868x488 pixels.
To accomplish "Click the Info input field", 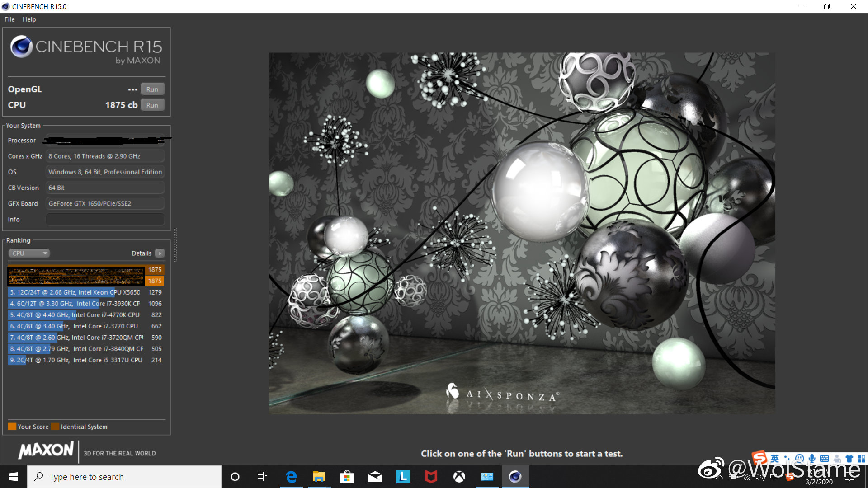I will [105, 220].
